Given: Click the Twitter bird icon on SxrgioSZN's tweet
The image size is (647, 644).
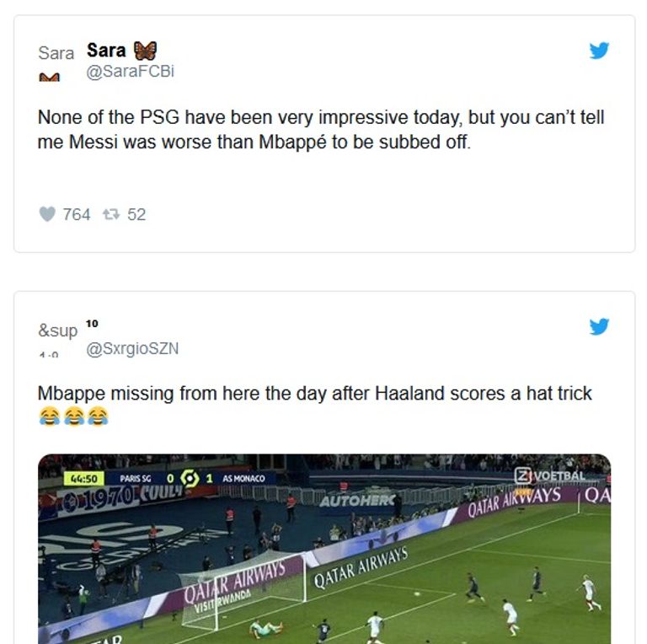Looking at the screenshot, I should pos(599,326).
